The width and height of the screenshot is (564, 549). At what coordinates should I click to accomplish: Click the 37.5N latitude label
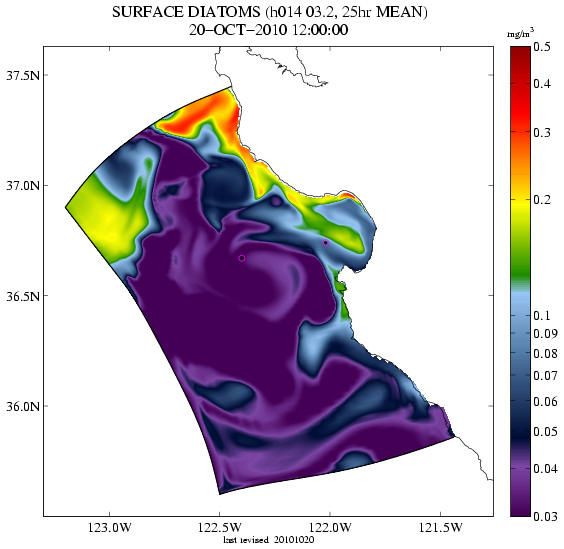(x=23, y=75)
